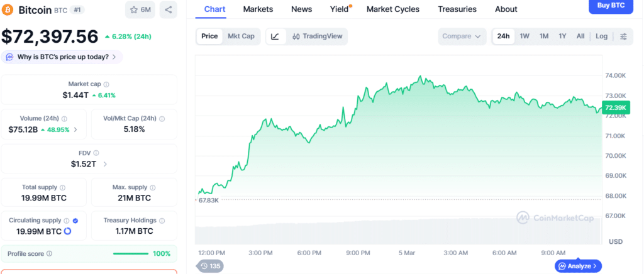This screenshot has width=644, height=274.
Task: Select the 1Y time range
Action: point(562,36)
